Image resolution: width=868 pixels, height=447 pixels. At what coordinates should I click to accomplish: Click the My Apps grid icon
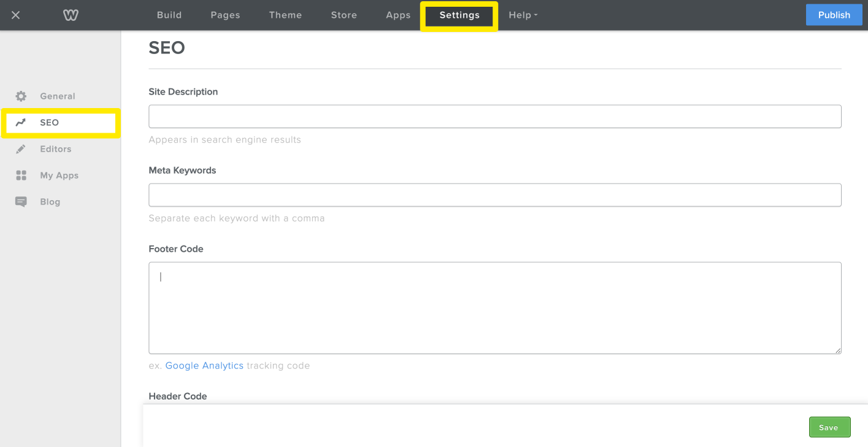point(21,176)
